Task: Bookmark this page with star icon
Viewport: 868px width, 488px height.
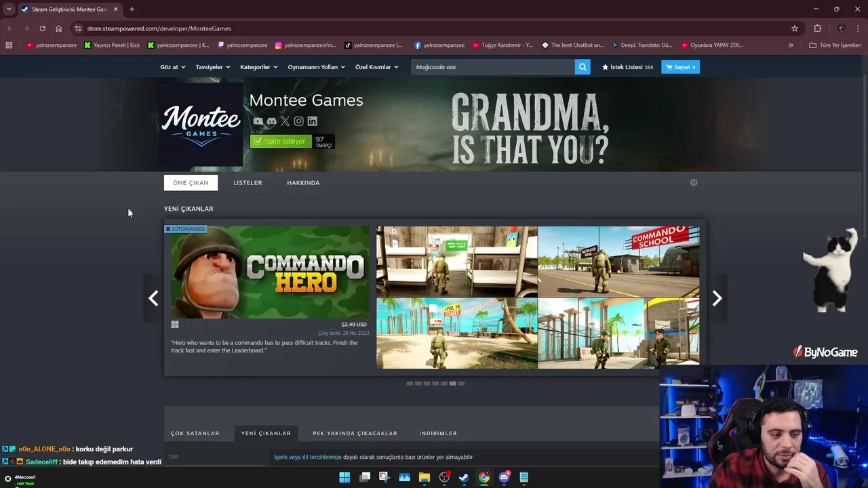Action: click(x=795, y=28)
